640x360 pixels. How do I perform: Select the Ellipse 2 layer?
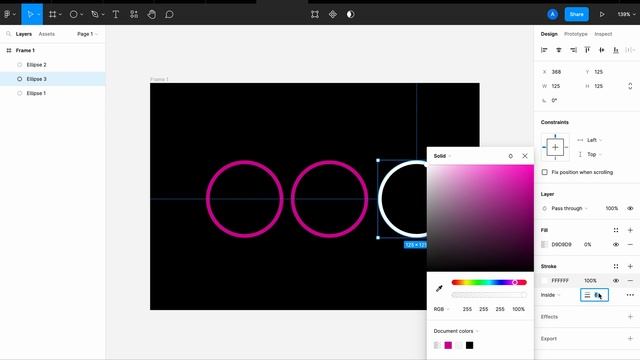(53, 64)
